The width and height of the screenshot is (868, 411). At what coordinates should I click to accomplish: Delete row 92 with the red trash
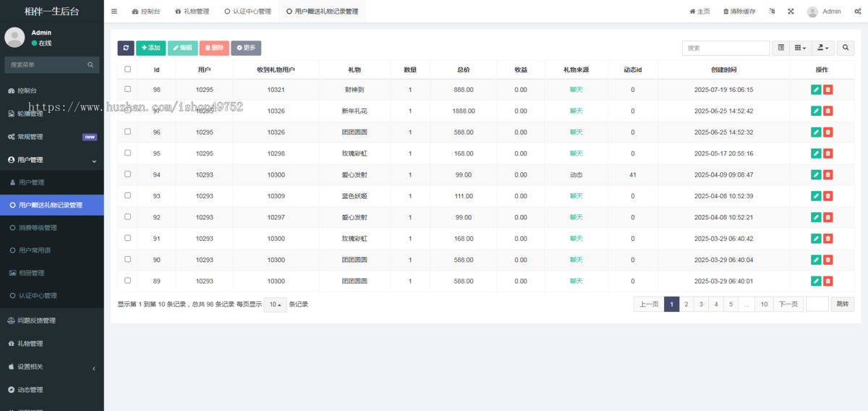coord(827,217)
